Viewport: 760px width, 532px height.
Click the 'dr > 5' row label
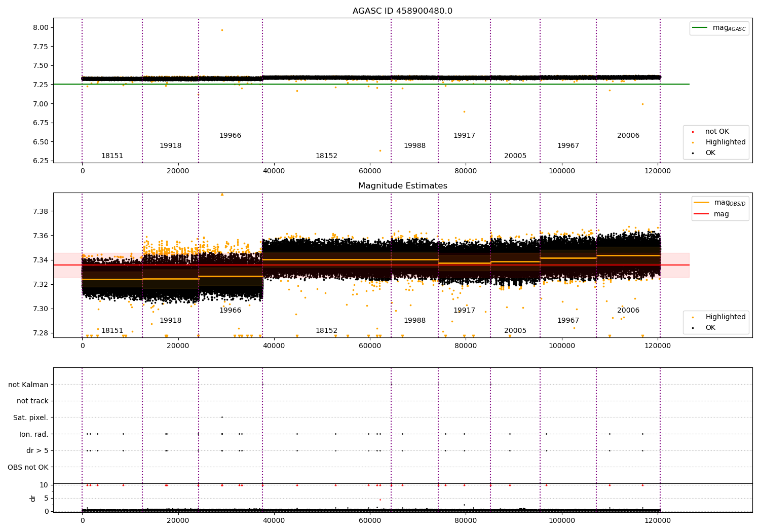tap(37, 450)
